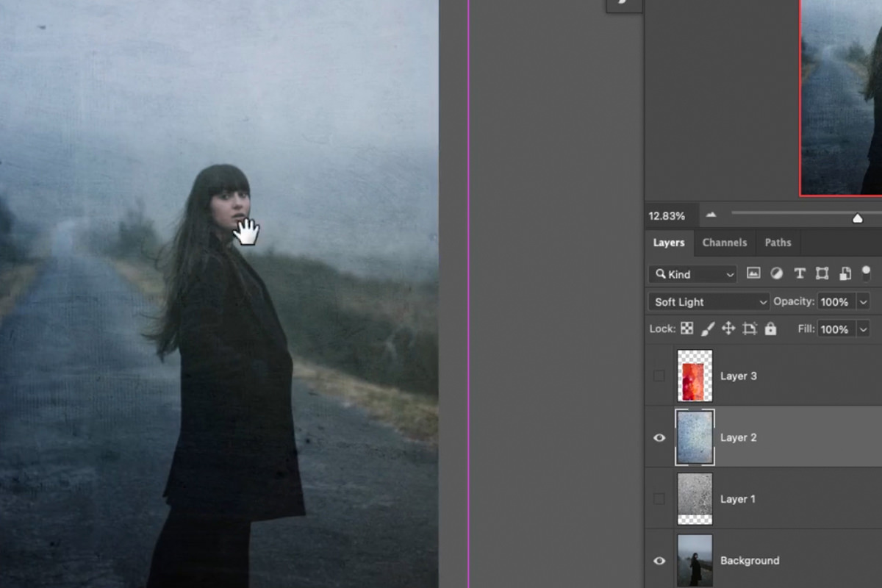
Task: Click the adjustment layers filter icon
Action: (777, 273)
